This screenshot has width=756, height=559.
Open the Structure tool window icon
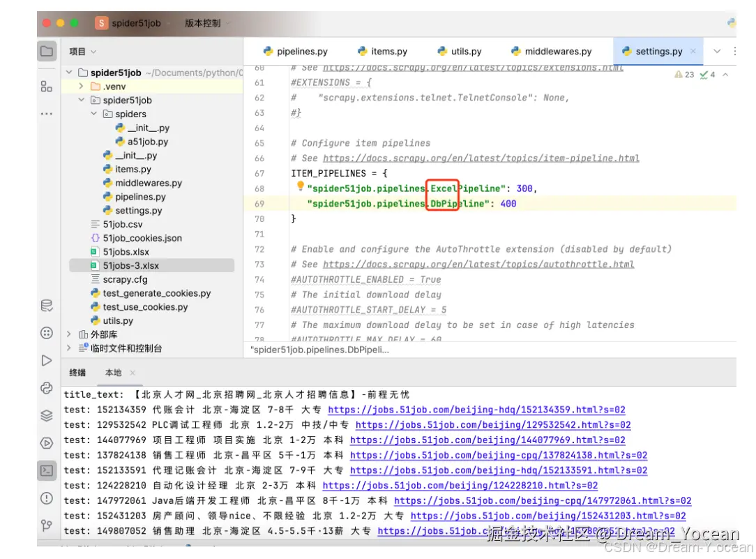[47, 87]
